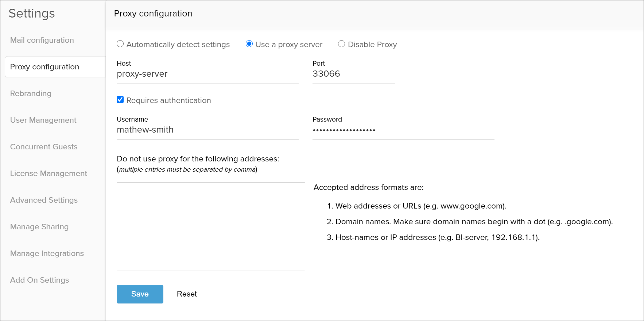Navigate to Concurrent Guests
The image size is (644, 321).
pos(44,147)
